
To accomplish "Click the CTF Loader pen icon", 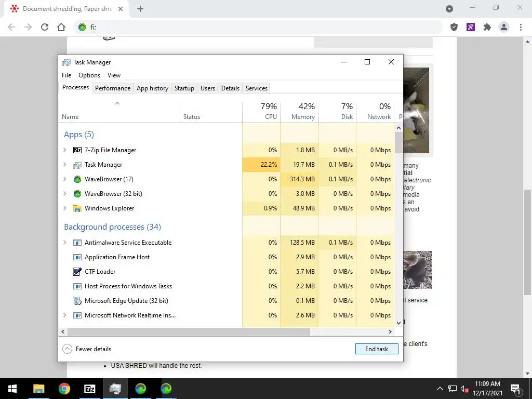I will pyautogui.click(x=77, y=271).
